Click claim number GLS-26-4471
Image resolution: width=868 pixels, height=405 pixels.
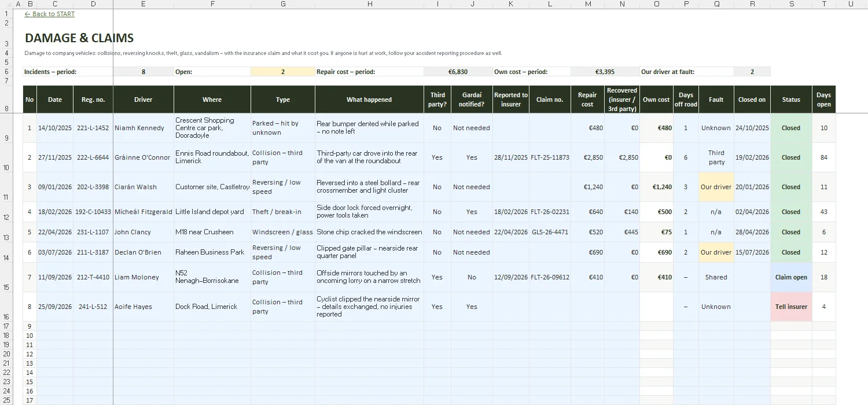550,232
